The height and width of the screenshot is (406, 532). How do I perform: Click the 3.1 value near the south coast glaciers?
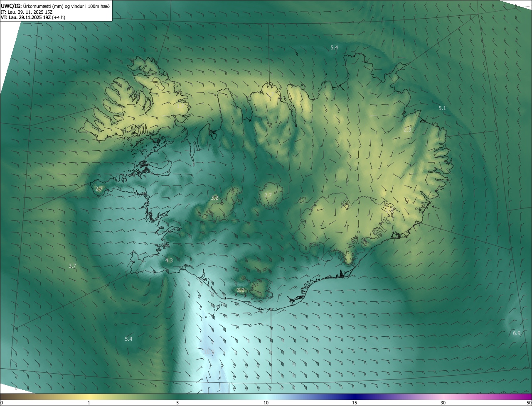pos(241,290)
